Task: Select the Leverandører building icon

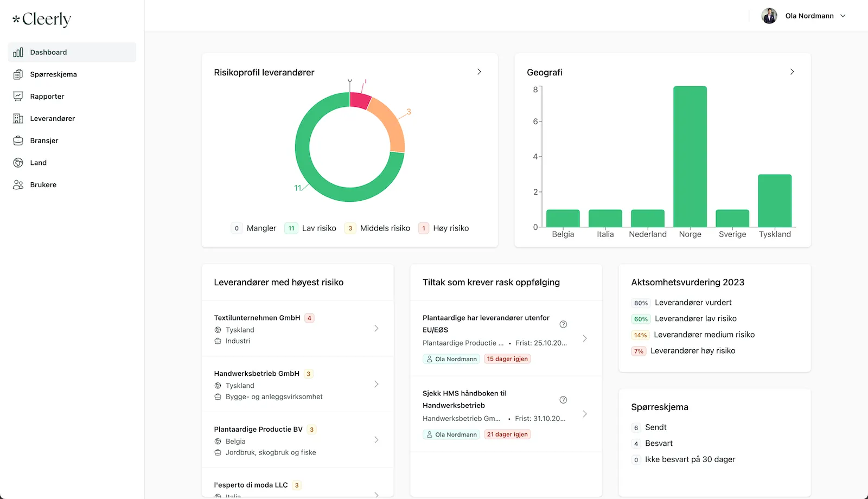Action: click(17, 118)
